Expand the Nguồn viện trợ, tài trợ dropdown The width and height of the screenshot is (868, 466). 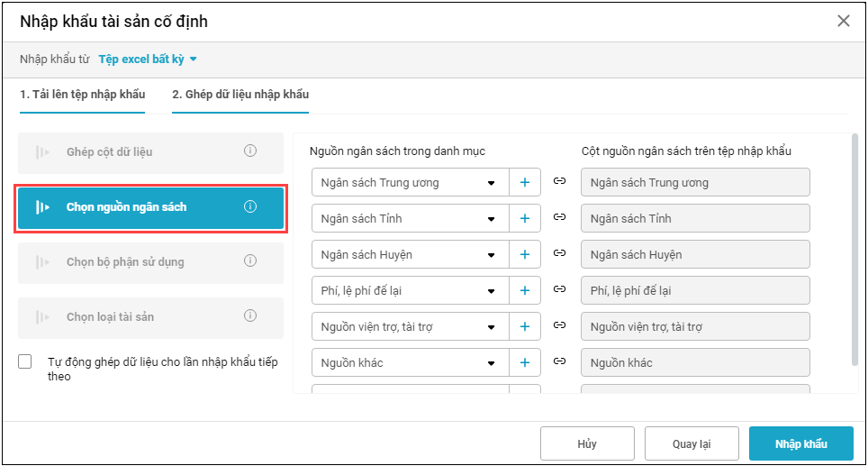point(491,327)
